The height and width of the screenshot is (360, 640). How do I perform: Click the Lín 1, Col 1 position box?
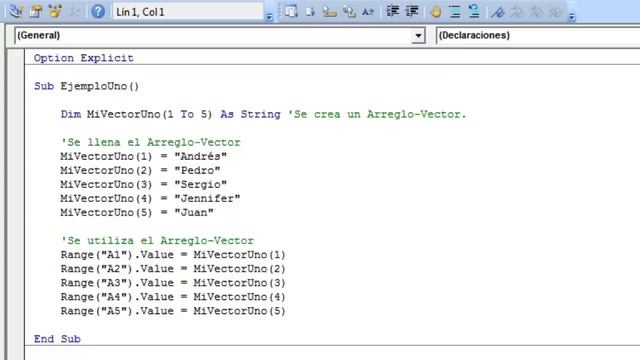pyautogui.click(x=188, y=12)
